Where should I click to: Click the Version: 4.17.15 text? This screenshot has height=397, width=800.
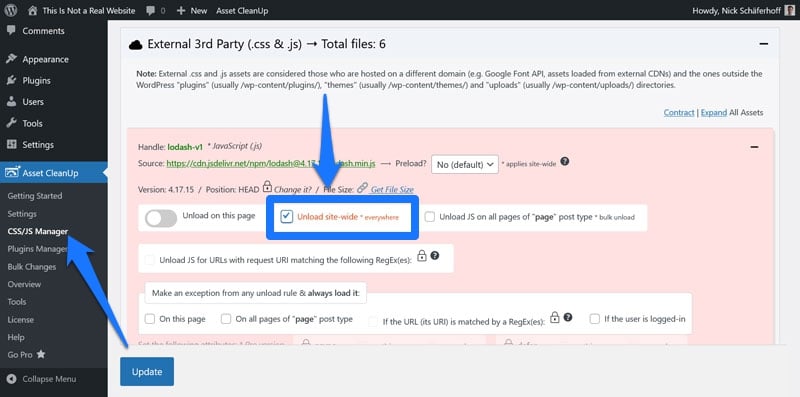(x=167, y=189)
